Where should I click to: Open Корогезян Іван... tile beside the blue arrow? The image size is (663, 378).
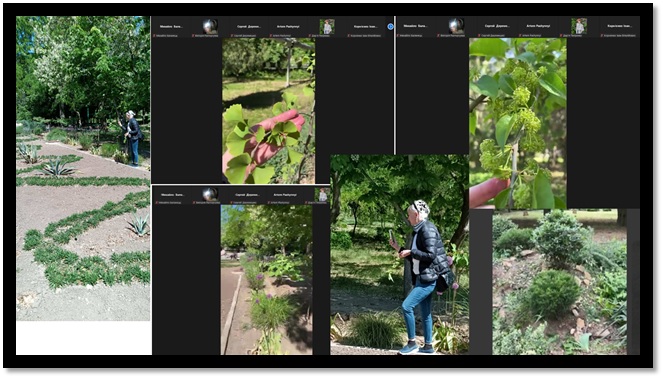click(x=365, y=26)
